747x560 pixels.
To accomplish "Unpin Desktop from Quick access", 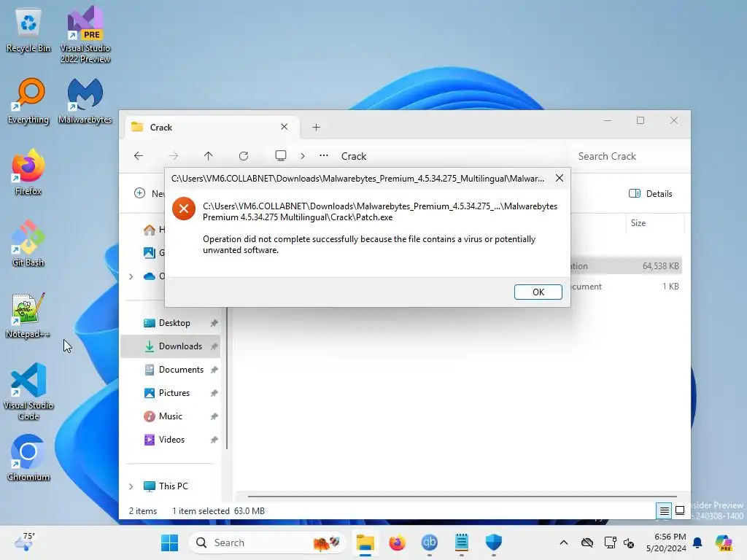I will pos(214,323).
